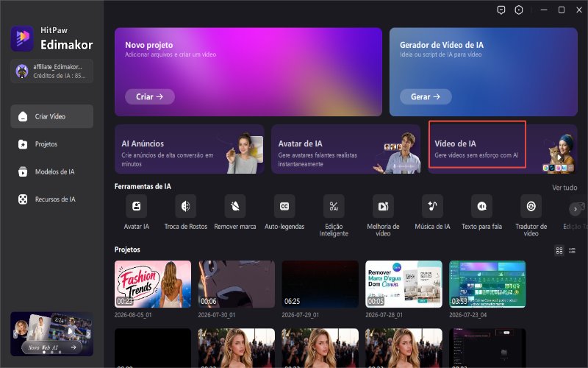588x368 pixels.
Task: Go to previous promo banner slide
Action: 15,333
